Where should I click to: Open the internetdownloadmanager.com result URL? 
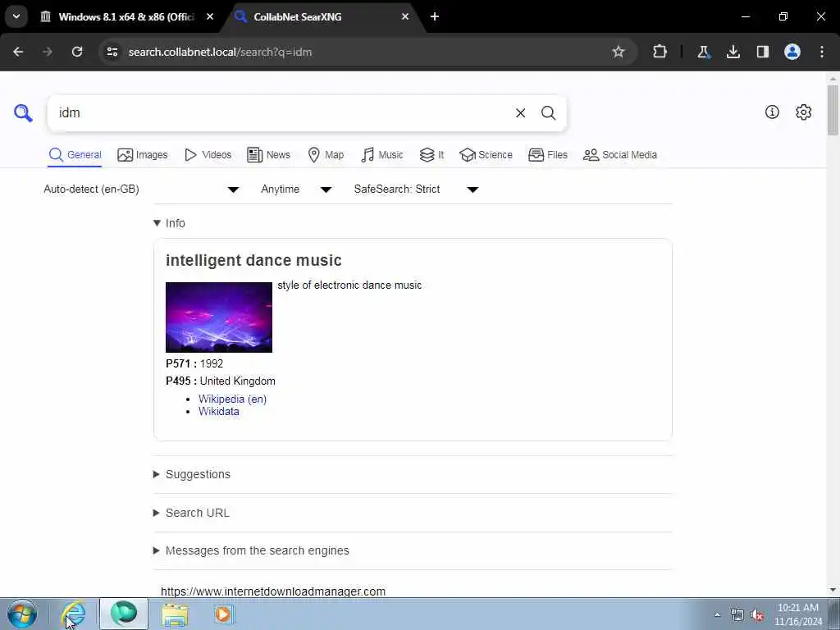[273, 591]
